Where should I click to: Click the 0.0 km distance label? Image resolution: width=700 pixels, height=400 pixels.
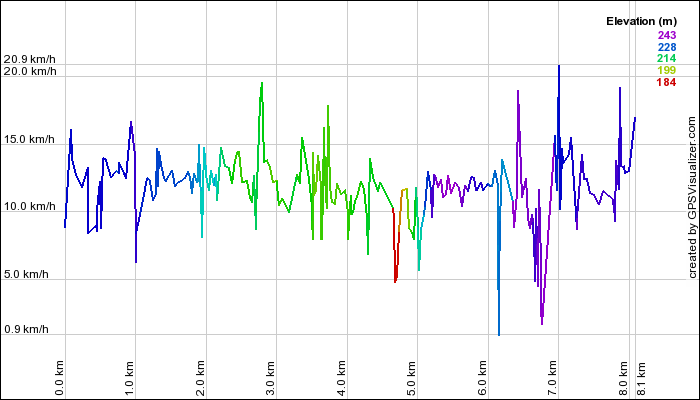pyautogui.click(x=59, y=378)
